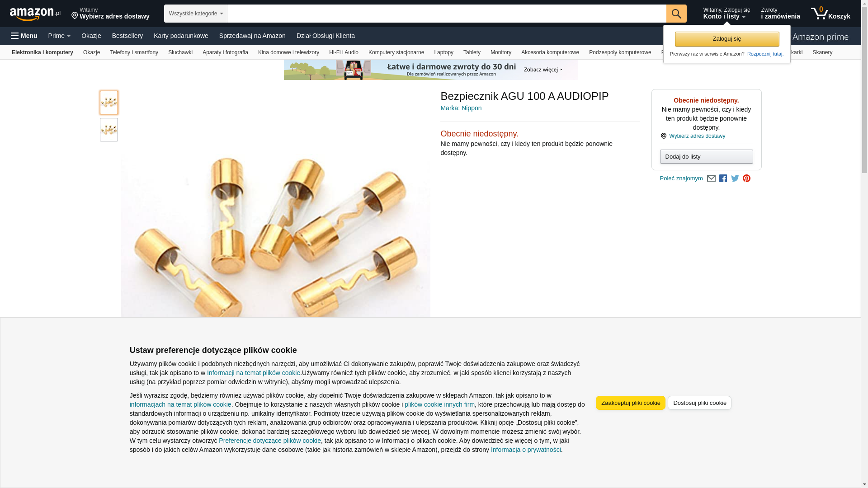Click Dostosuj pliki cookie button
Image resolution: width=868 pixels, height=488 pixels.
(700, 403)
